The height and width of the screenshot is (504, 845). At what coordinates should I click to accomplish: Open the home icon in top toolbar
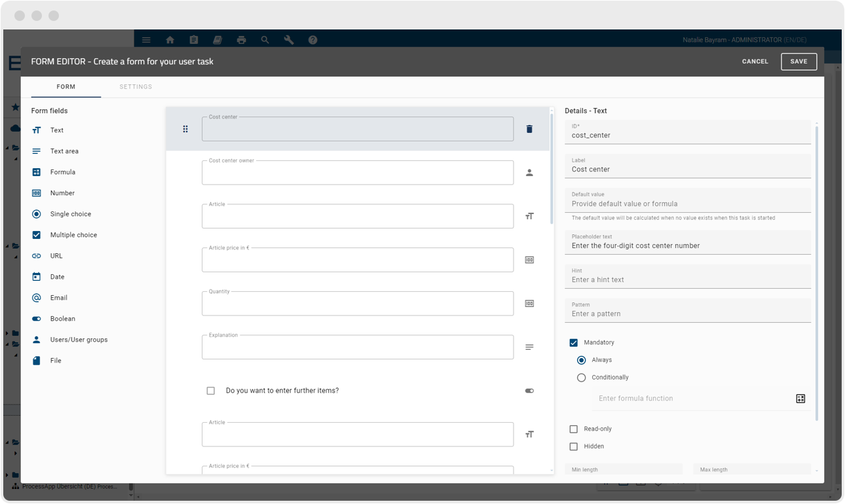170,40
